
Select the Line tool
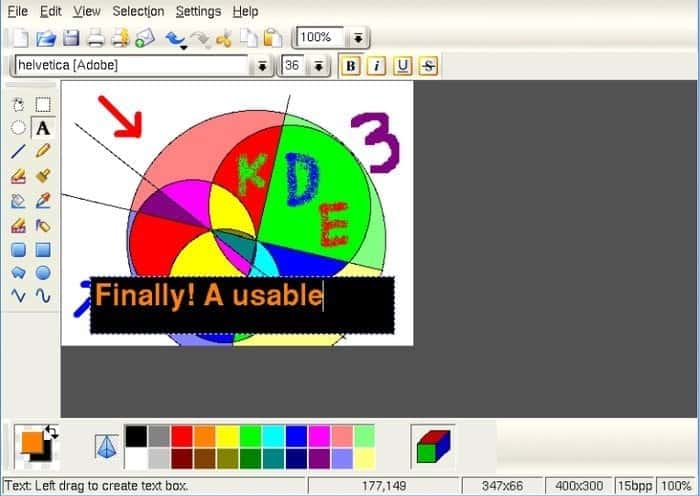click(18, 151)
